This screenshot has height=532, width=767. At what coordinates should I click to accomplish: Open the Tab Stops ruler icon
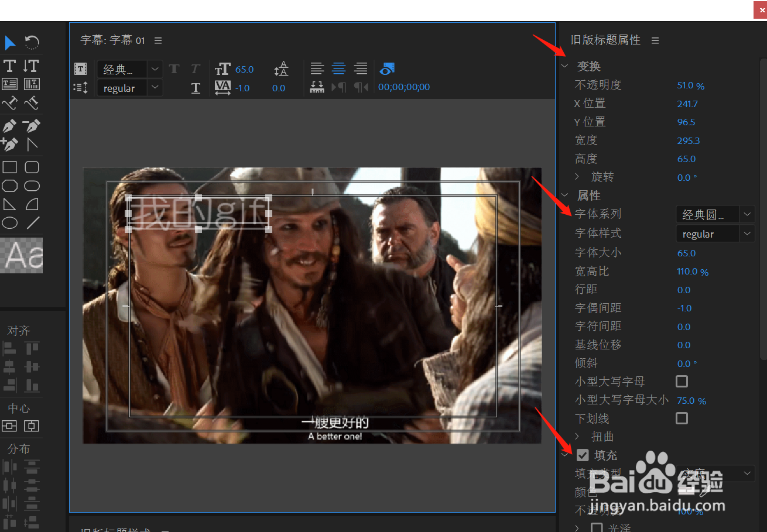point(317,87)
